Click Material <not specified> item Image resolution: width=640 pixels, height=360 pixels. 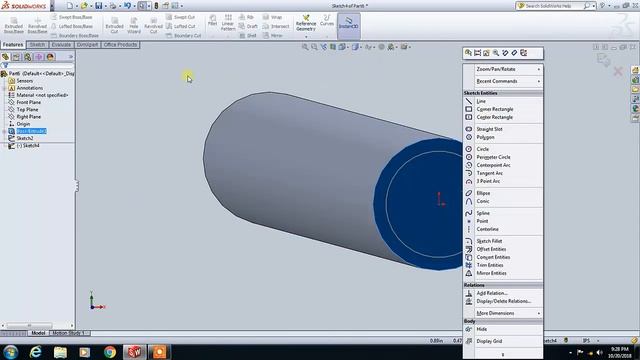42,95
